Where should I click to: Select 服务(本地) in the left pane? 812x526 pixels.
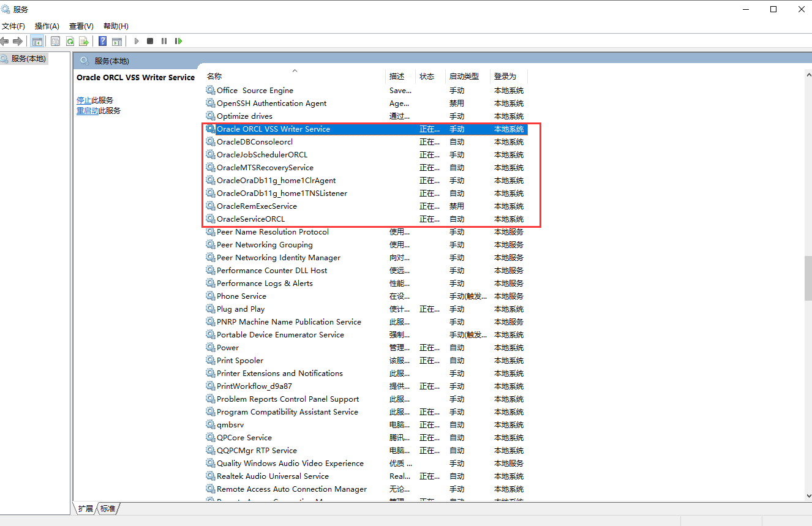28,58
